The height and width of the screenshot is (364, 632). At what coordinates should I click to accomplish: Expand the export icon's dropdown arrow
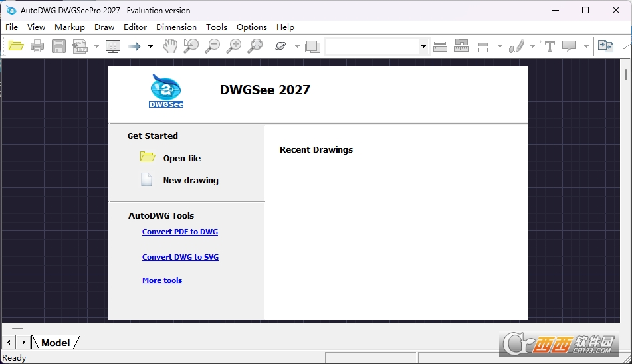pos(96,46)
